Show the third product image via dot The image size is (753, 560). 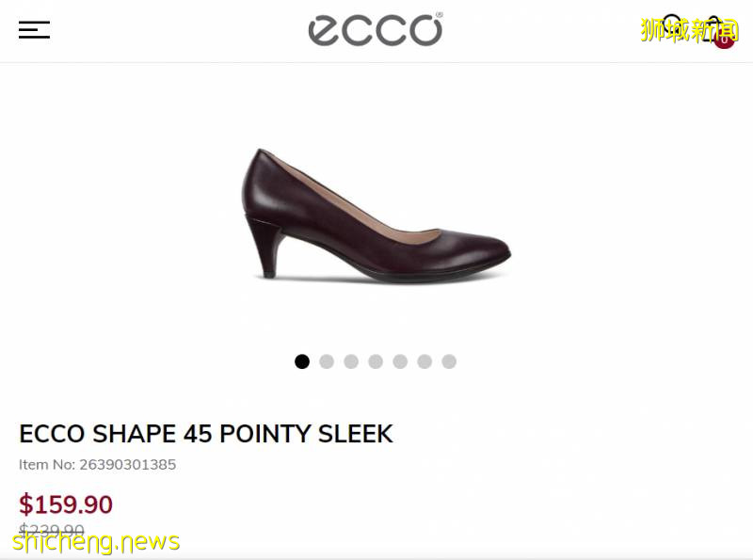tap(351, 361)
